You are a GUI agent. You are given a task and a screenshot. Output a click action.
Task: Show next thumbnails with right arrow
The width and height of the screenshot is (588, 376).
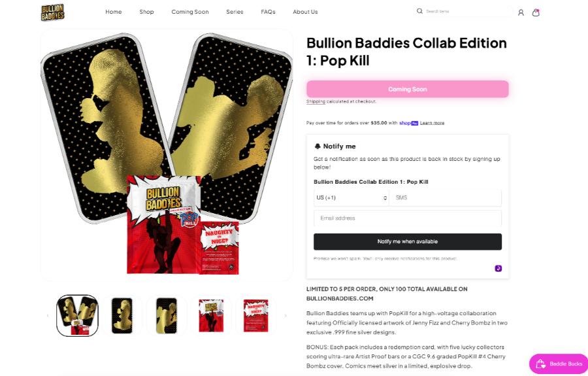click(286, 316)
